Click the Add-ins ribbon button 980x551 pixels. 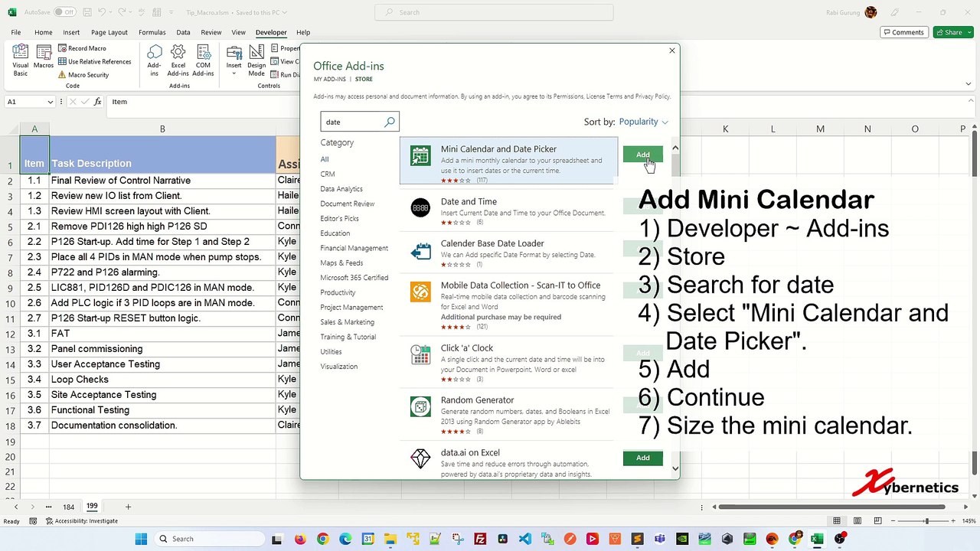155,60
